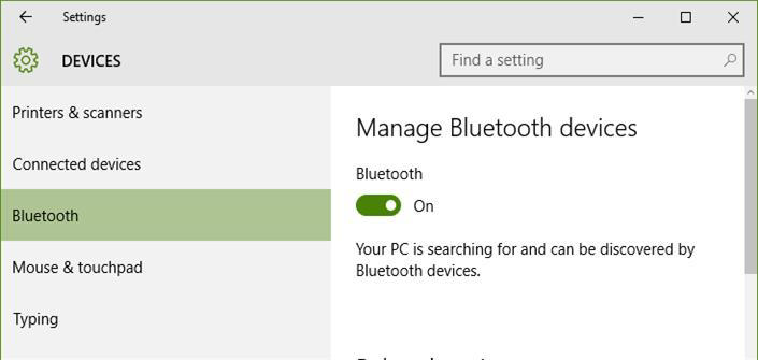758x360 pixels.
Task: Minimize the Settings window
Action: point(638,18)
